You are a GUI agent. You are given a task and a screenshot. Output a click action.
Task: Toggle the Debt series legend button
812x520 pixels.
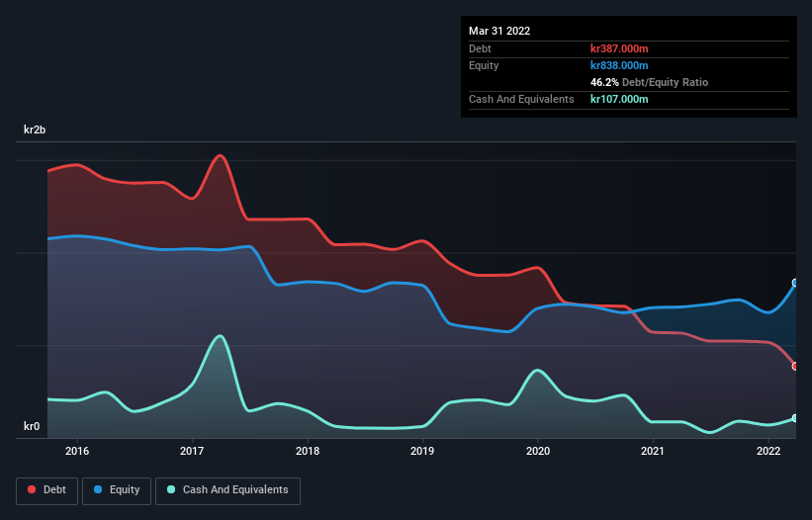pos(46,490)
